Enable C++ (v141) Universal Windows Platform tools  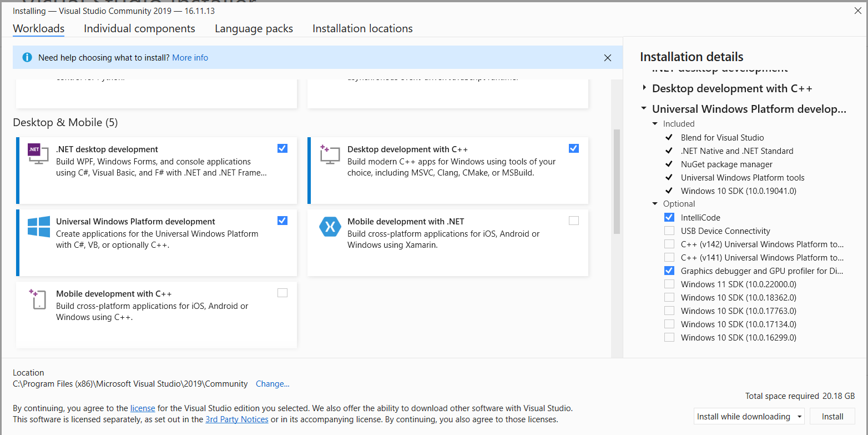pos(669,257)
